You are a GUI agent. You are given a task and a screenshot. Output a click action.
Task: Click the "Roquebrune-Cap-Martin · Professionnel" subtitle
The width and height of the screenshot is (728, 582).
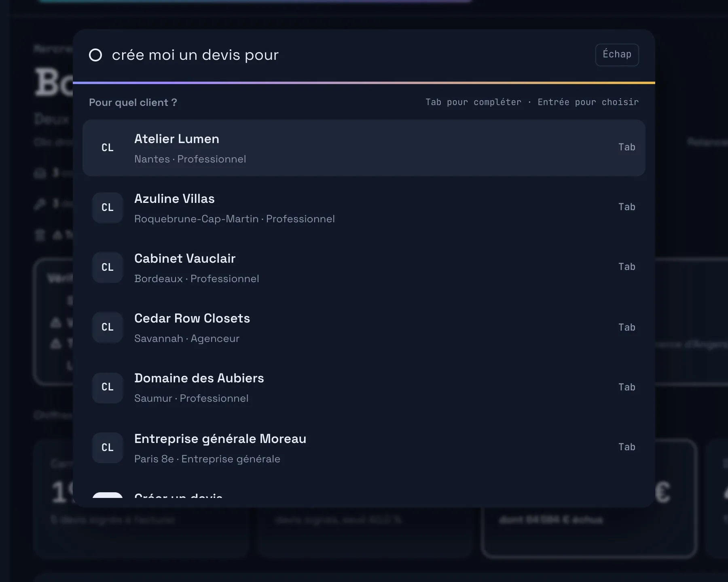click(x=235, y=219)
